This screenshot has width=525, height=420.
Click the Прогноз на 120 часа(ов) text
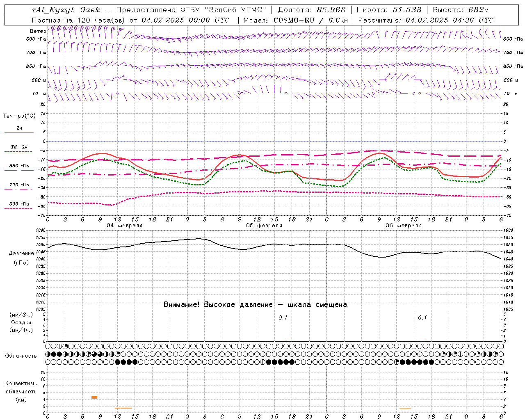point(79,20)
